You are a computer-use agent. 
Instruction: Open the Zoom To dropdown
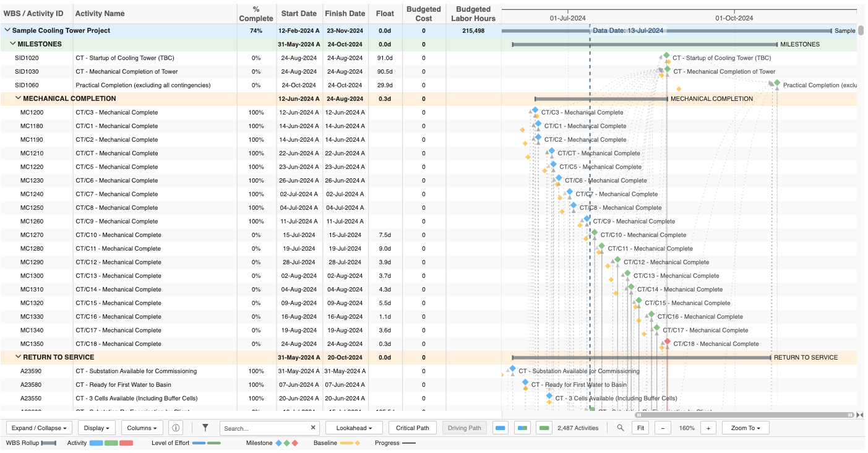[x=745, y=427]
